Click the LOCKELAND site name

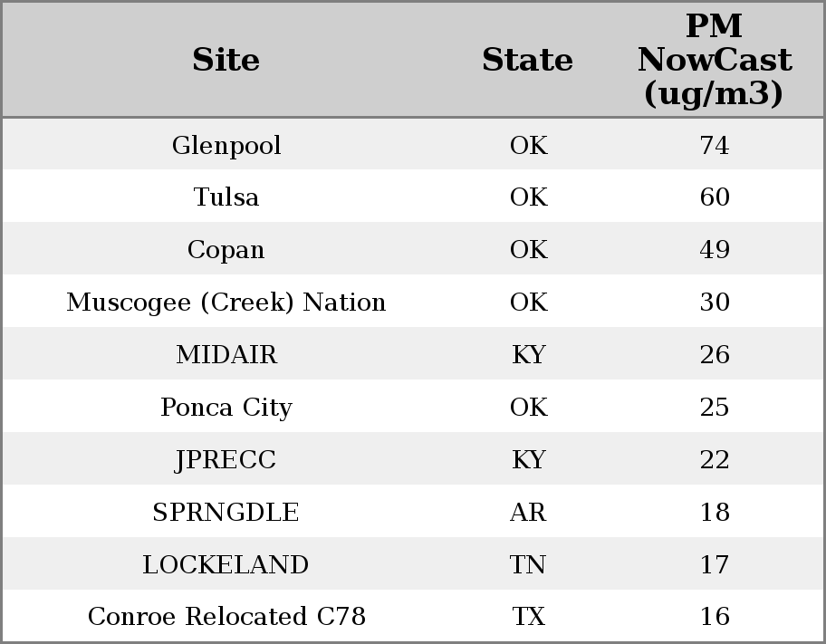[226, 565]
